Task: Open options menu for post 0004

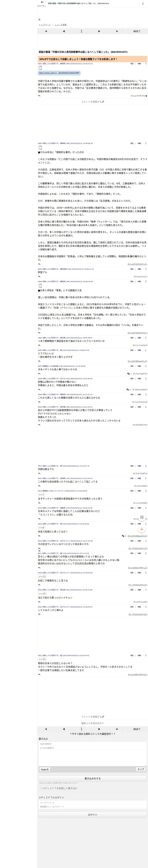Action: tap(146, 281)
